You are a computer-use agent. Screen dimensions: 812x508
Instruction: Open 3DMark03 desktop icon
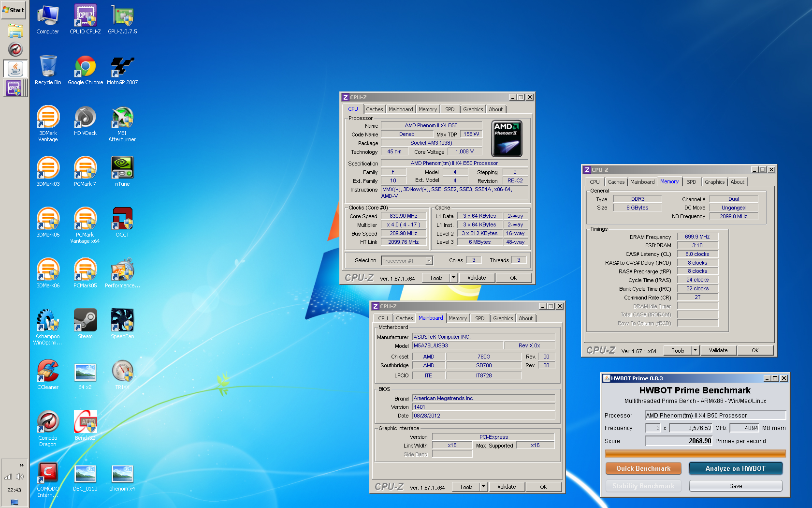pos(48,172)
